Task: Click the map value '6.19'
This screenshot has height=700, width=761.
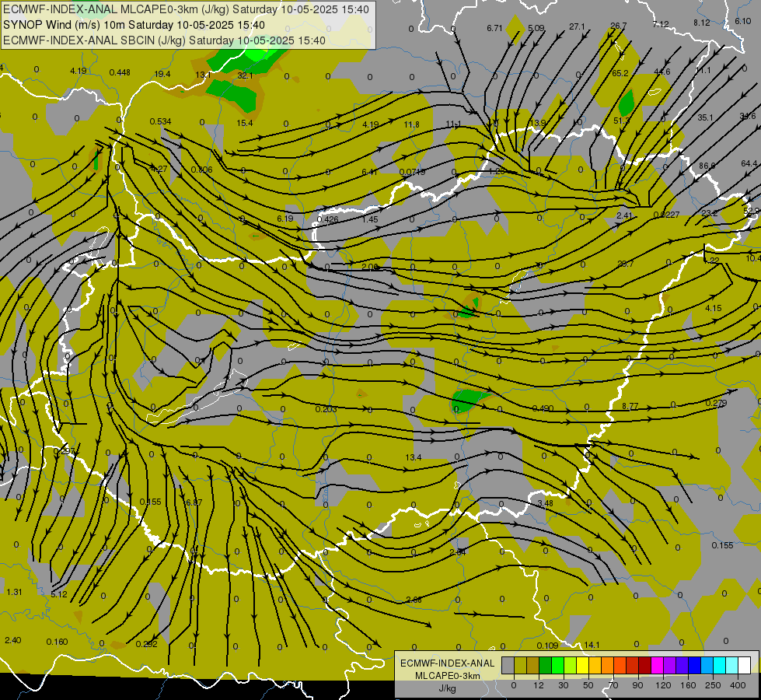Action: click(285, 219)
